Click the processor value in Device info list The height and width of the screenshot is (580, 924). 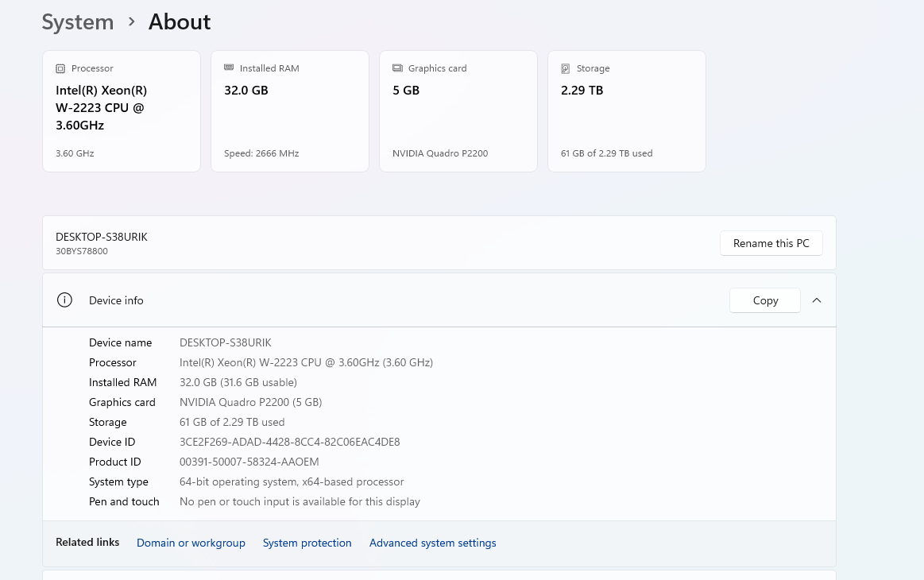tap(307, 362)
